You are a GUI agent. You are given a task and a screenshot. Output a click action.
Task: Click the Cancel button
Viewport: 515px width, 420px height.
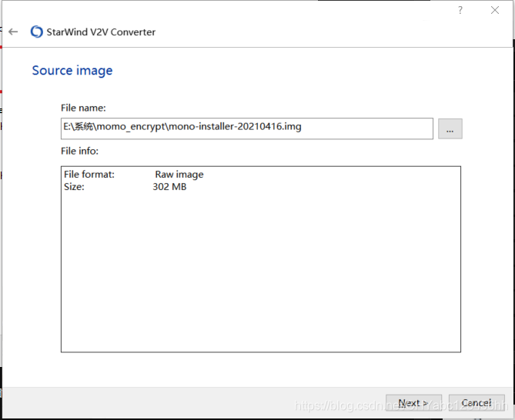(x=477, y=403)
